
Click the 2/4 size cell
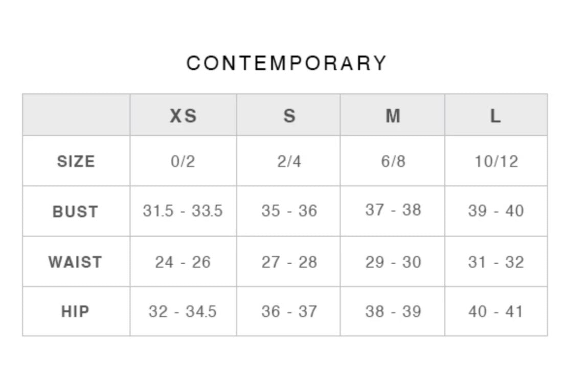tap(289, 162)
